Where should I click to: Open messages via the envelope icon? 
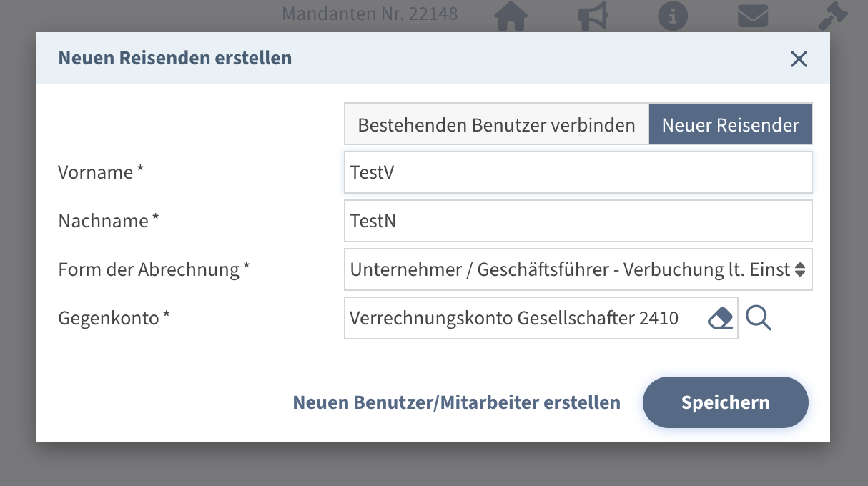point(752,16)
